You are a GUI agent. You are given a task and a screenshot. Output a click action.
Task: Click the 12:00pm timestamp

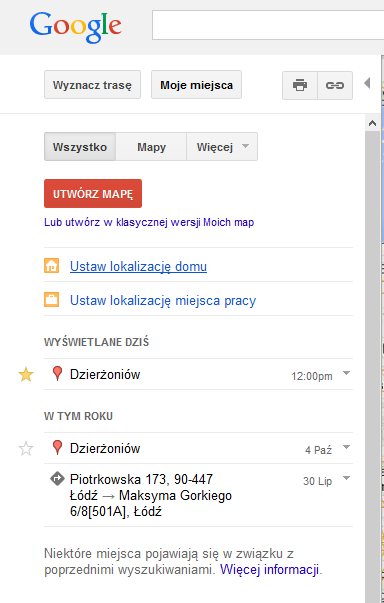(312, 376)
